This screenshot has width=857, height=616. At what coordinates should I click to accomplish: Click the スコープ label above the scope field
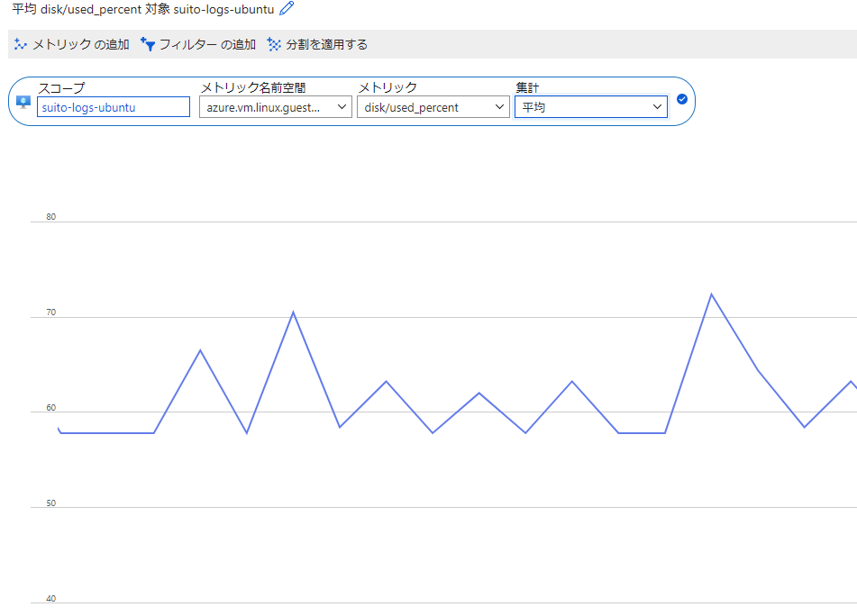[61, 87]
